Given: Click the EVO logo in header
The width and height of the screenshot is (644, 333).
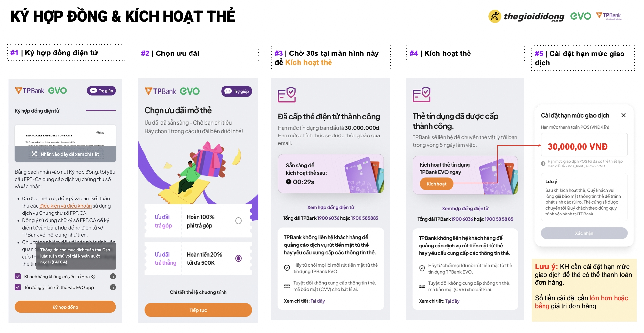Looking at the screenshot, I should 580,16.
